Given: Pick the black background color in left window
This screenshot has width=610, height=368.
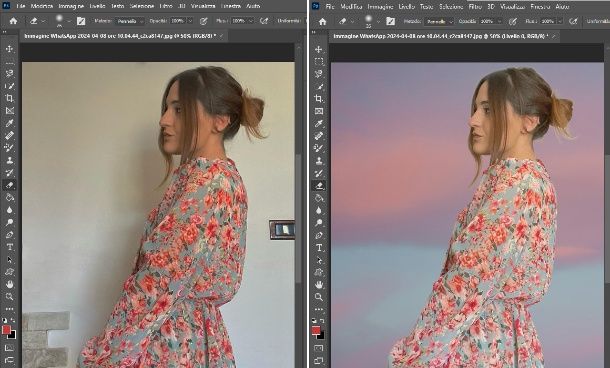Looking at the screenshot, I should (x=13, y=335).
